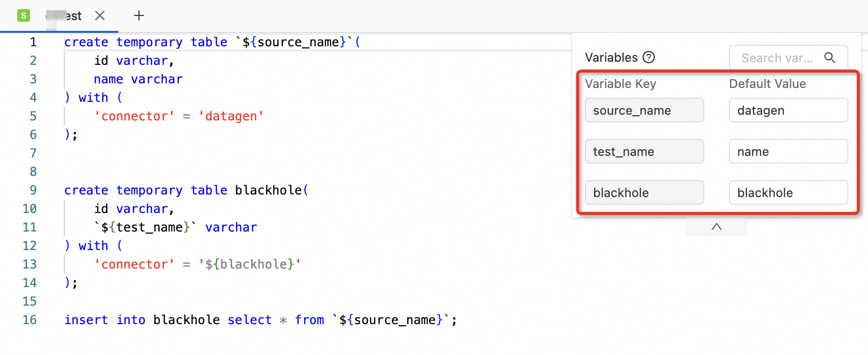Click line number 16 in the gutter
The height and width of the screenshot is (355, 868).
30,319
